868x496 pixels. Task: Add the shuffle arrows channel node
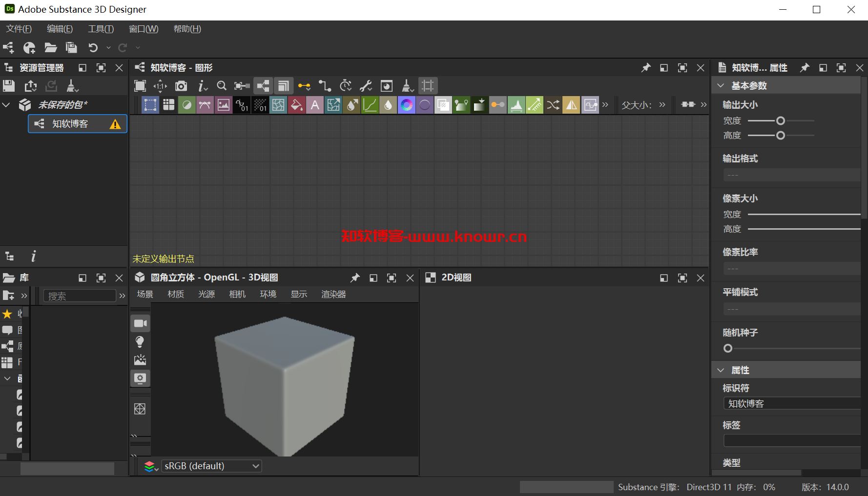(x=553, y=105)
